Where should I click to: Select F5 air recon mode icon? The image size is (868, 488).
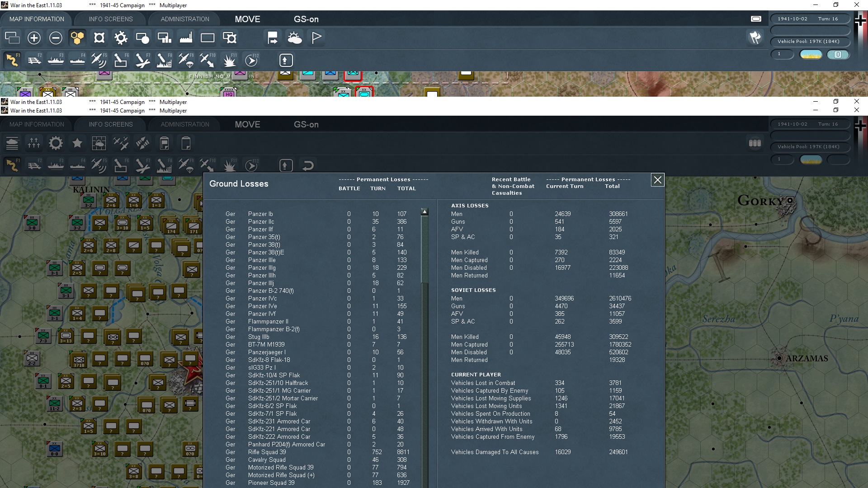99,60
